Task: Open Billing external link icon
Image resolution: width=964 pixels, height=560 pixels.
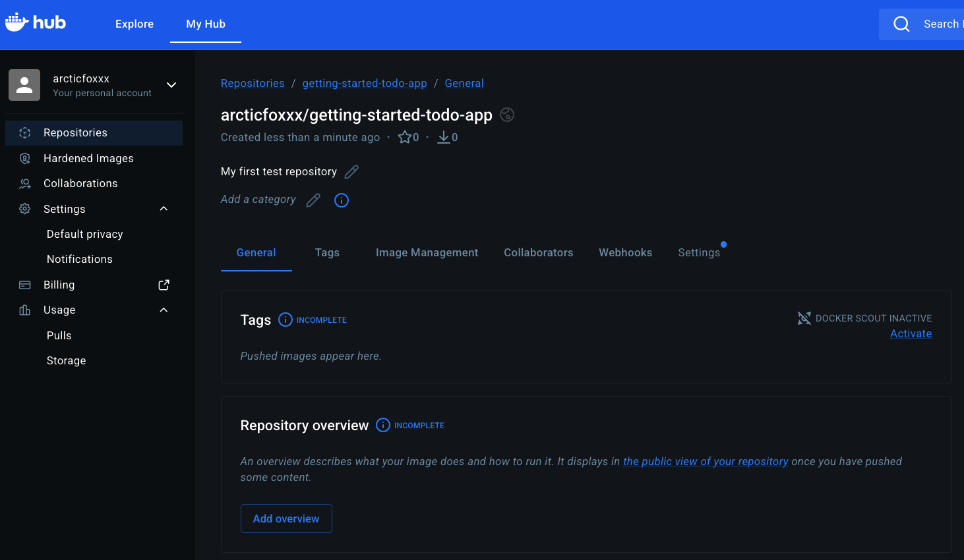Action: [164, 285]
